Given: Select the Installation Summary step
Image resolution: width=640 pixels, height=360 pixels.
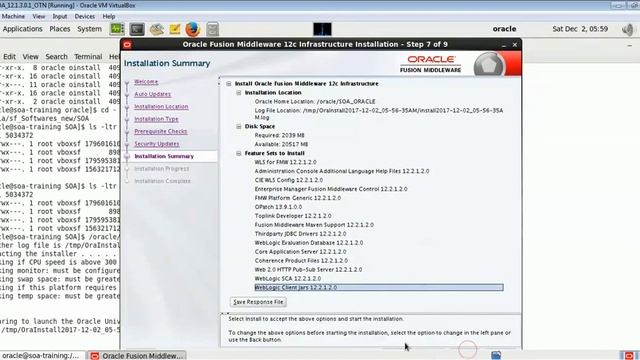Looking at the screenshot, I should click(164, 156).
